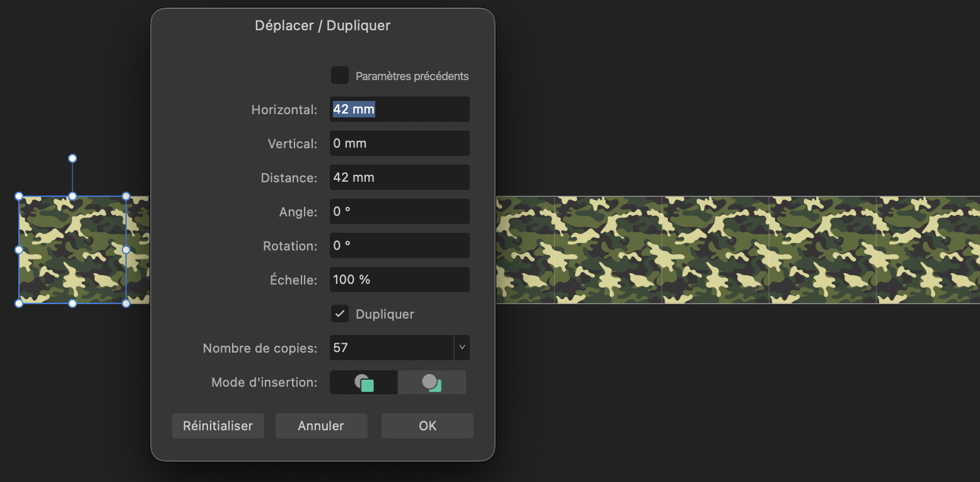980x482 pixels.
Task: Click the Nombre de copies field
Action: coord(392,348)
